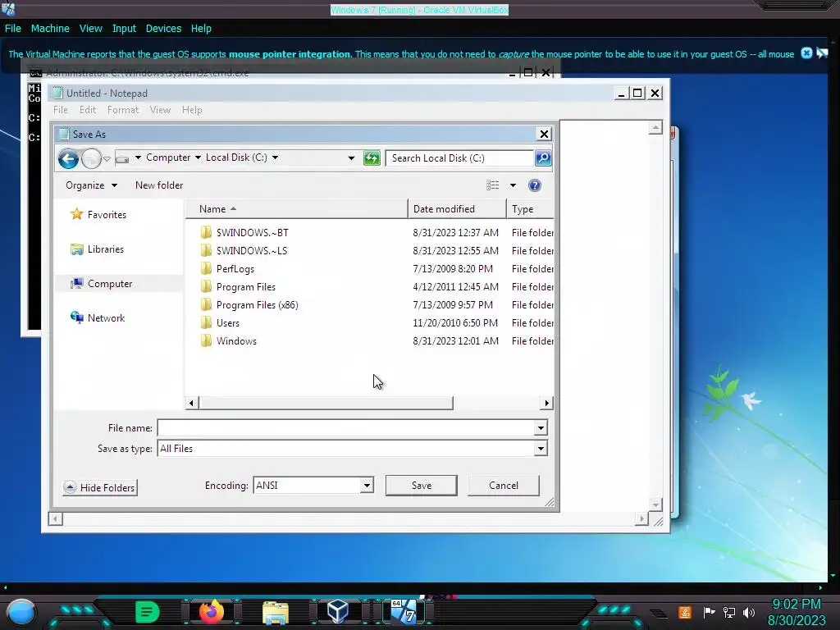Click the volume speaker tray icon
This screenshot has width=840, height=630.
pos(749,612)
